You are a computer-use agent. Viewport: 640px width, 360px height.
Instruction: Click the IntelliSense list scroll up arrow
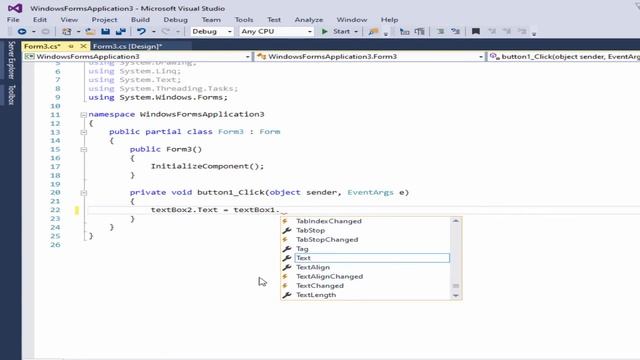click(x=456, y=221)
